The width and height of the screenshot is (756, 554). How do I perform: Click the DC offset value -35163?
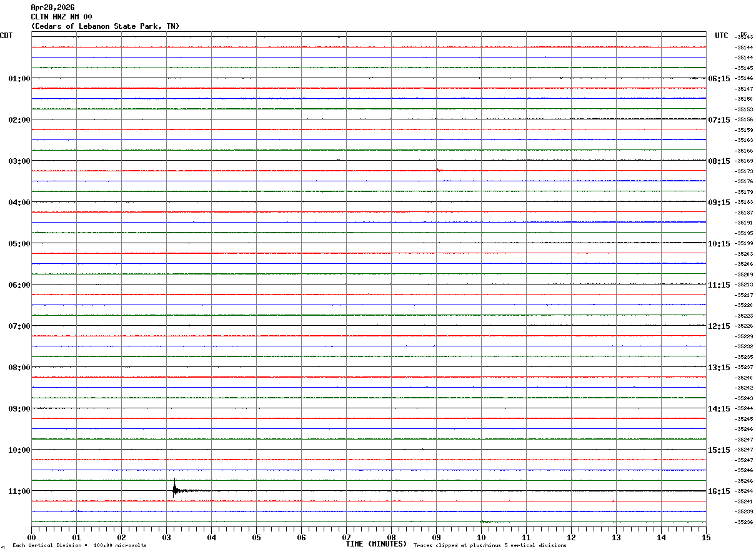pos(744,141)
